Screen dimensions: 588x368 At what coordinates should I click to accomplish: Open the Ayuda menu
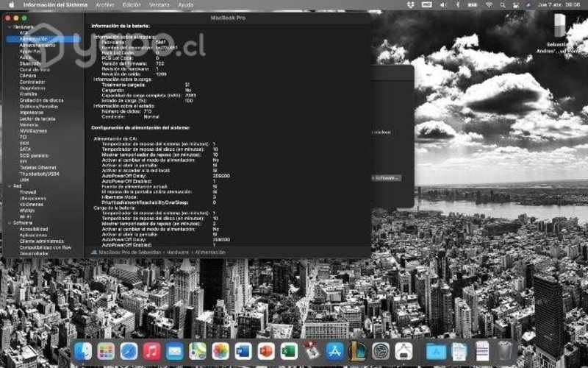click(186, 5)
